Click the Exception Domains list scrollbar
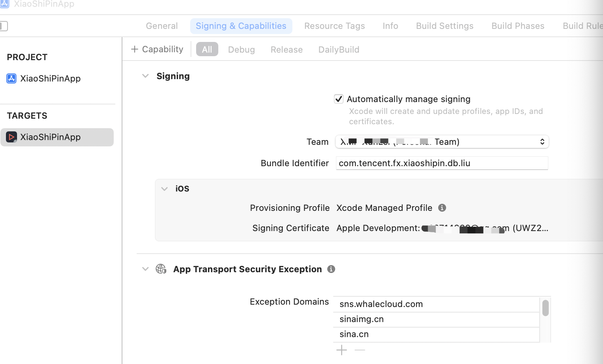Image resolution: width=603 pixels, height=364 pixels. point(546,308)
